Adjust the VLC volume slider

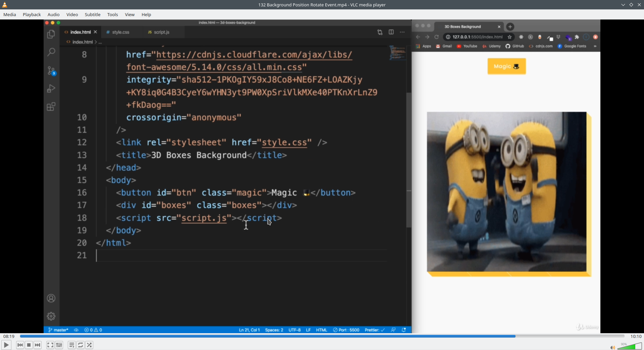630,346
